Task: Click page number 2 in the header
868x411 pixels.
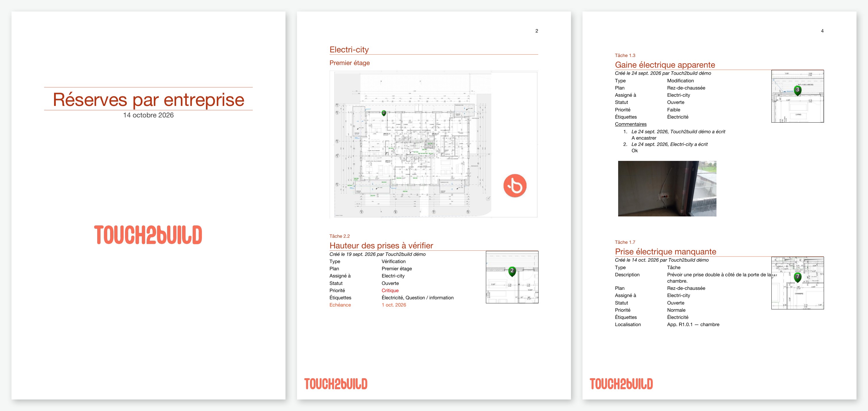Action: click(536, 31)
